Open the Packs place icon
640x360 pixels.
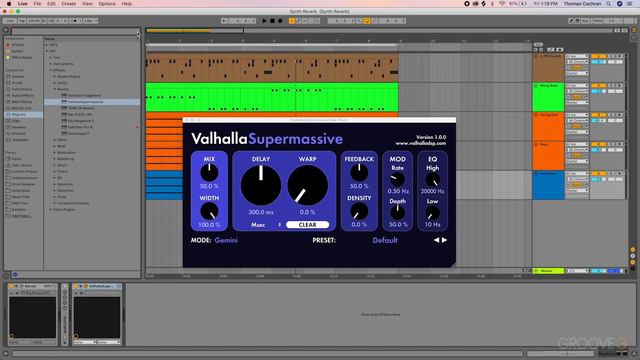click(x=8, y=159)
